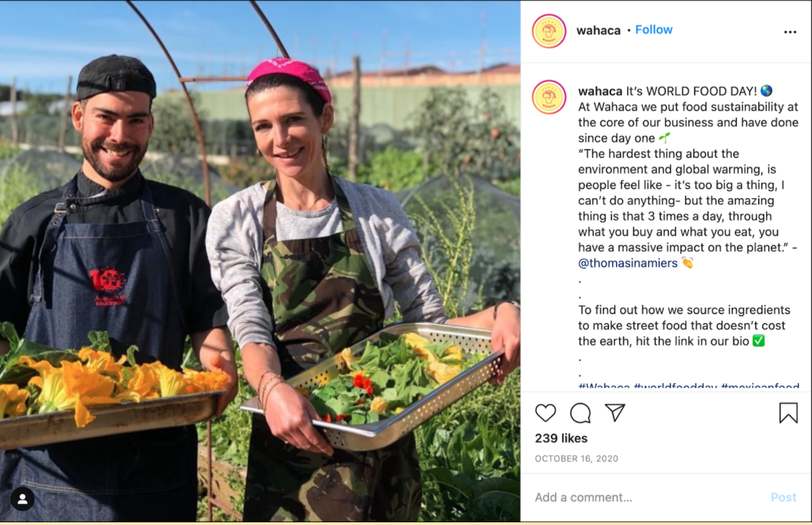Open the #worldfoodday hashtag
812x525 pixels.
point(676,387)
